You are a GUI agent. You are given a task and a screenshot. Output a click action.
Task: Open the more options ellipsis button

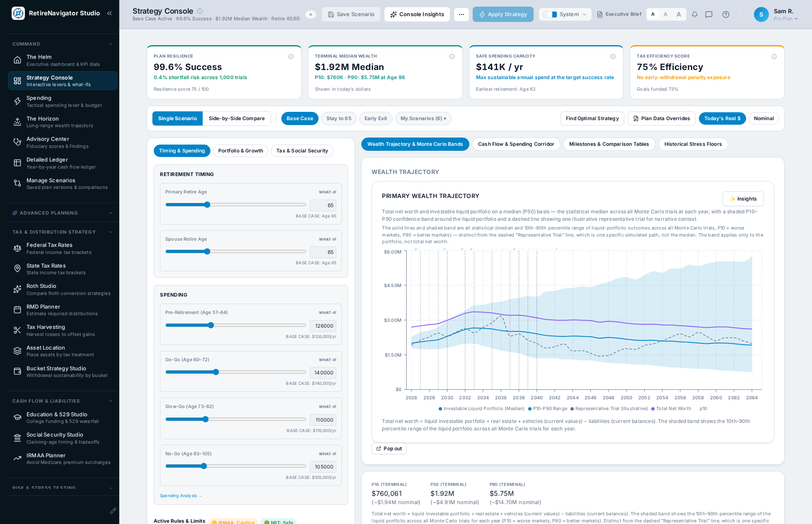[x=462, y=14]
